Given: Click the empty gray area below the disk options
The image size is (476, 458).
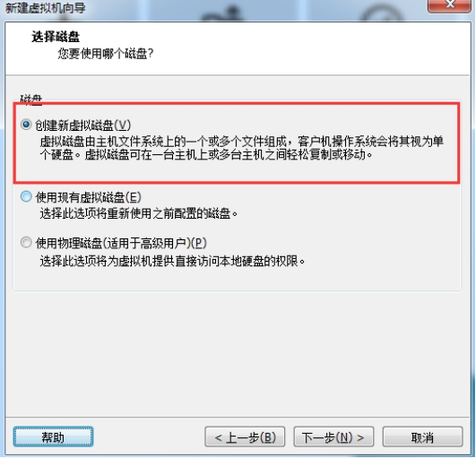Looking at the screenshot, I should pos(237,352).
